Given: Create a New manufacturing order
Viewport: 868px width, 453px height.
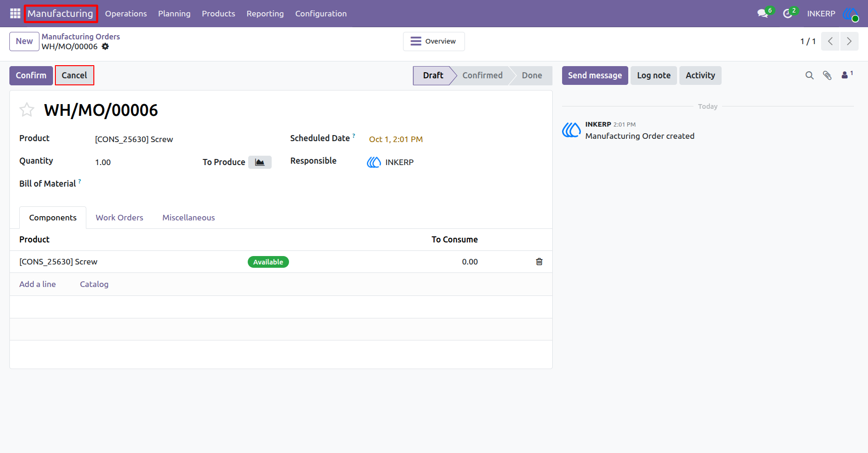Looking at the screenshot, I should [24, 41].
